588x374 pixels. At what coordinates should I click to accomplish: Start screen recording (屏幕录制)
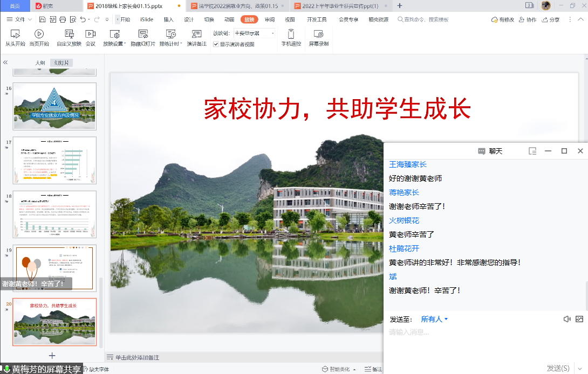point(318,37)
